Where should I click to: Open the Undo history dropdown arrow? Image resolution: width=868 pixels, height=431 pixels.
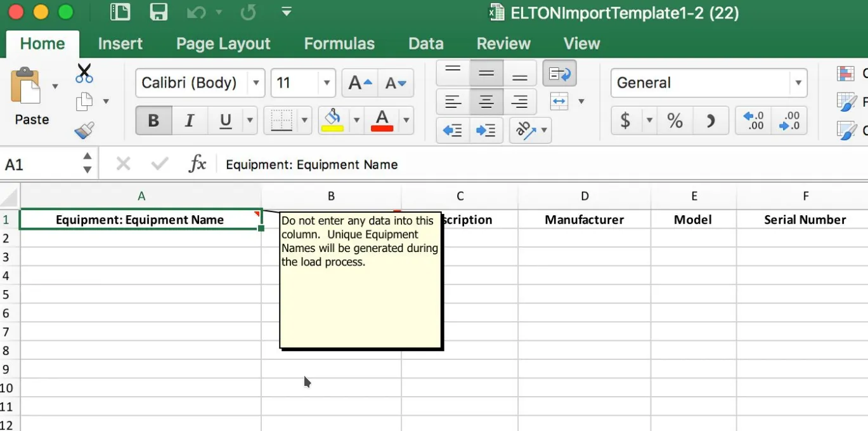219,12
